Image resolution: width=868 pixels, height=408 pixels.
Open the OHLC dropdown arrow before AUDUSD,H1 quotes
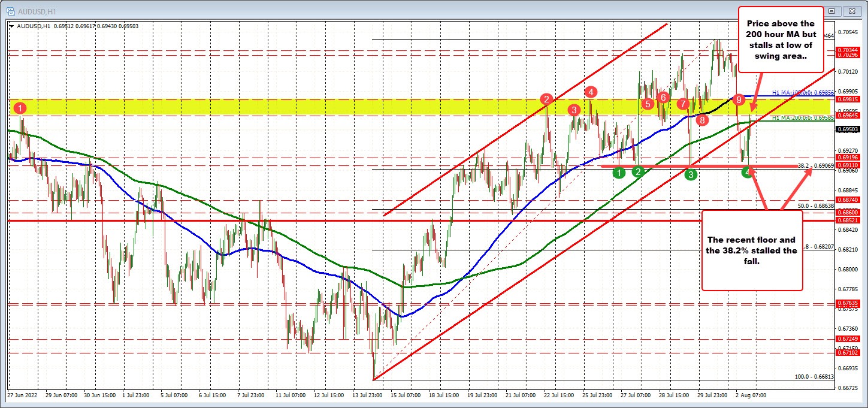[10, 26]
